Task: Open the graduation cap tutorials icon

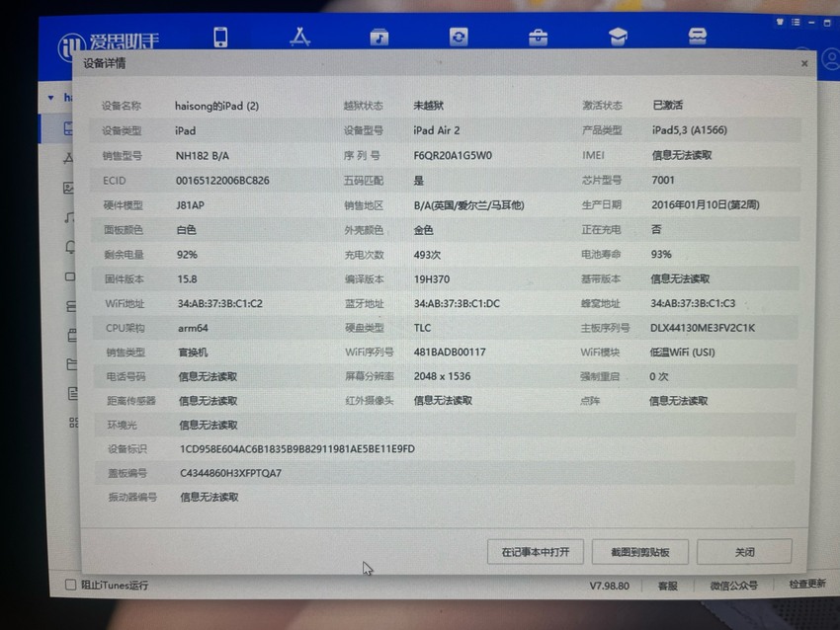Action: [618, 37]
